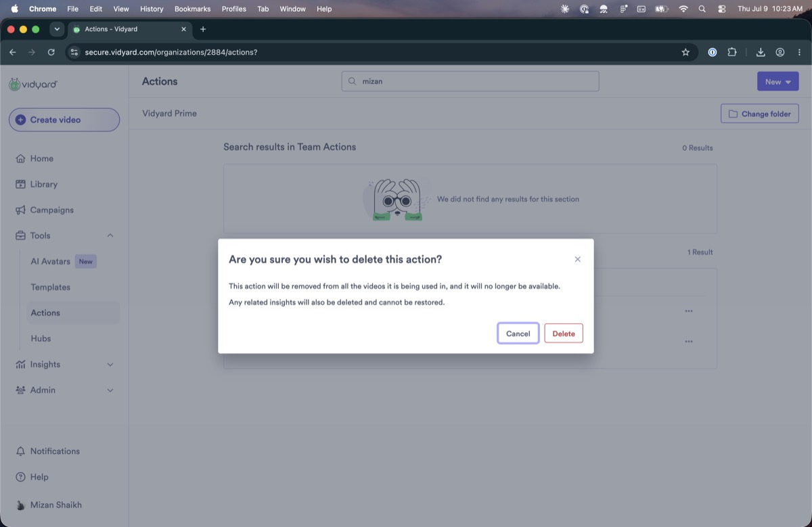Open the View menu
Screen dimensions: 812x527
(121, 9)
